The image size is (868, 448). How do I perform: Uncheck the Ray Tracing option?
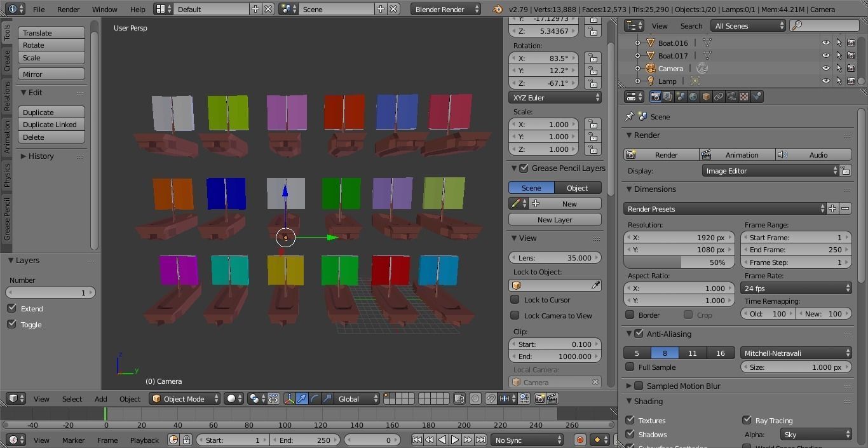click(747, 420)
